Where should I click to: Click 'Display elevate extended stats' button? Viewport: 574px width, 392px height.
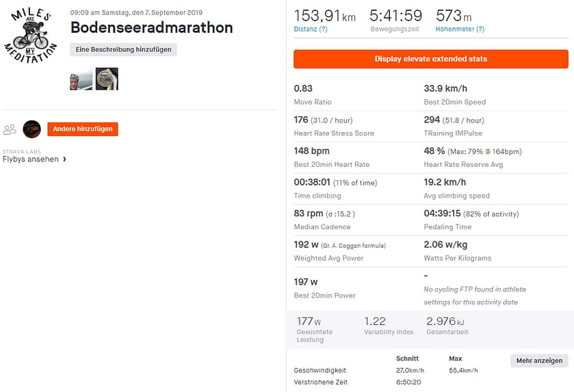pos(430,59)
